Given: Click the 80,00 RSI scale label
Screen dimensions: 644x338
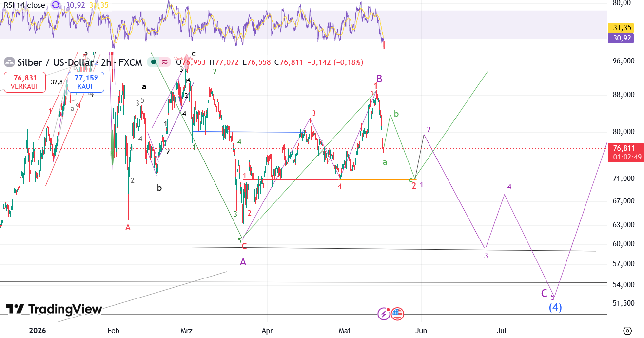Looking at the screenshot, I should click(622, 3).
